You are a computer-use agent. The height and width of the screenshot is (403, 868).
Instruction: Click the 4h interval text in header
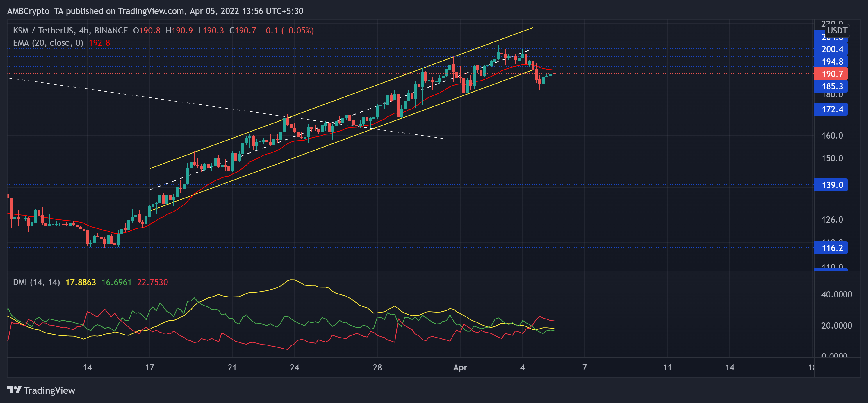(x=84, y=31)
